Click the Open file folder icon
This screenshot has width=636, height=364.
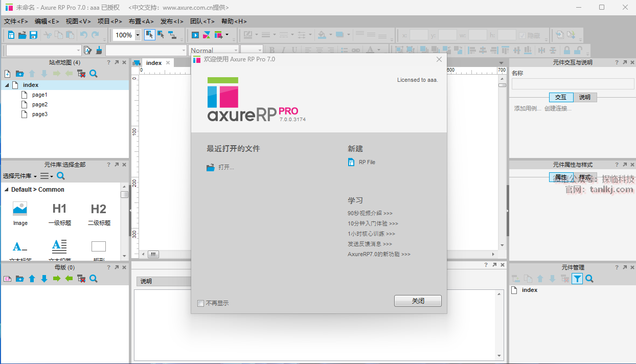[22, 35]
